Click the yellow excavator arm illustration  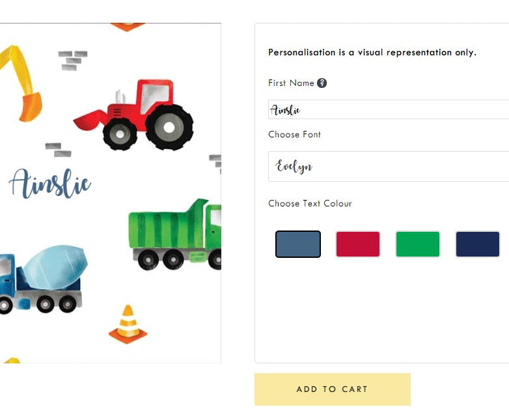(x=20, y=83)
